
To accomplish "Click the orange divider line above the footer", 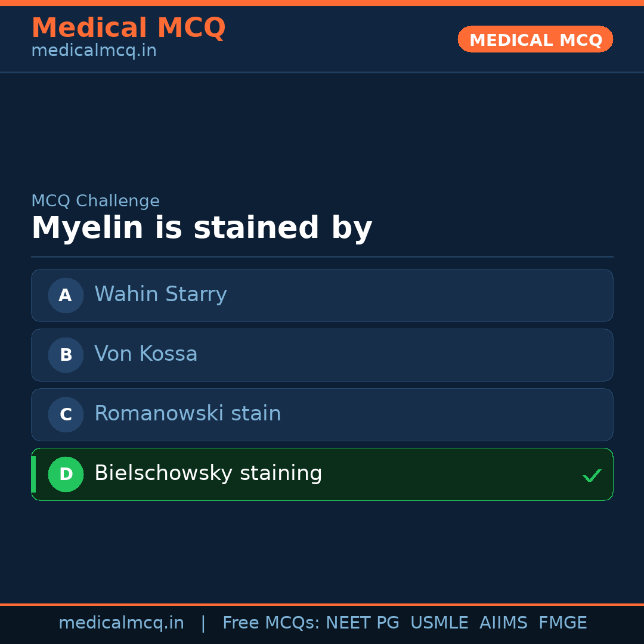I will [x=322, y=603].
